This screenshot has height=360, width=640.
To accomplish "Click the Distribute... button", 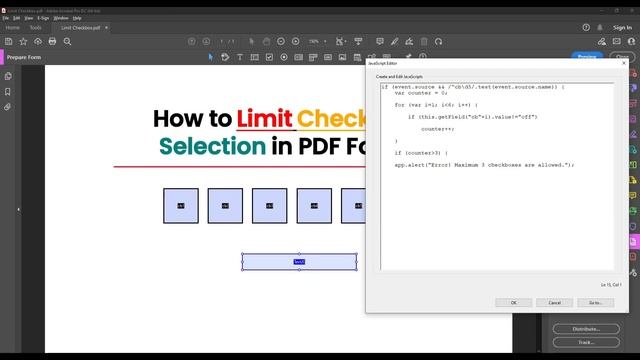I will click(586, 329).
